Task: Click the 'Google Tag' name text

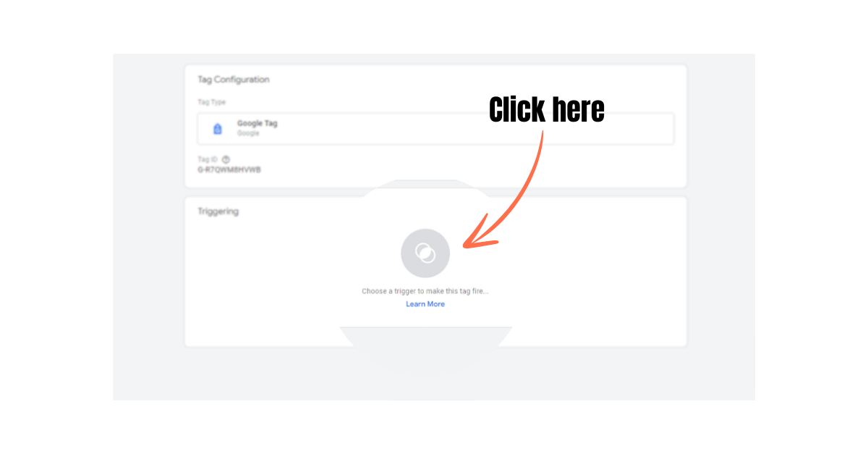Action: 258,124
